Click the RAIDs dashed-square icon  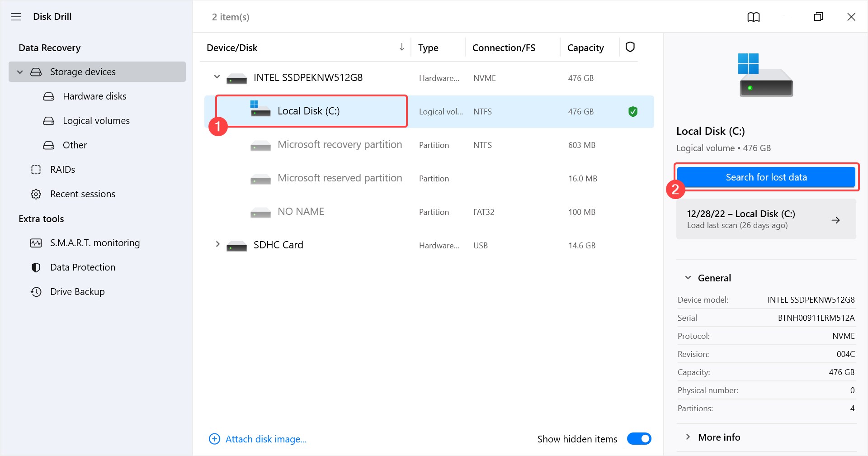(36, 170)
